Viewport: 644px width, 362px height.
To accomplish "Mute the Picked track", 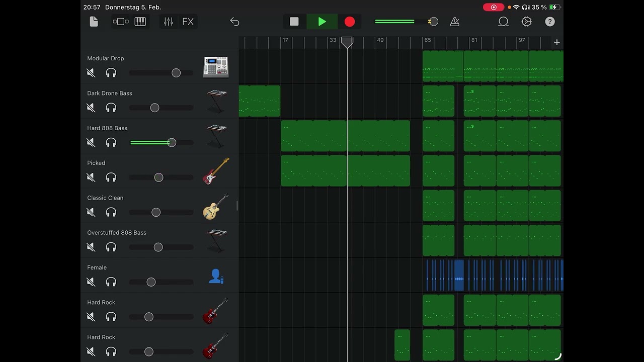I will [x=91, y=177].
